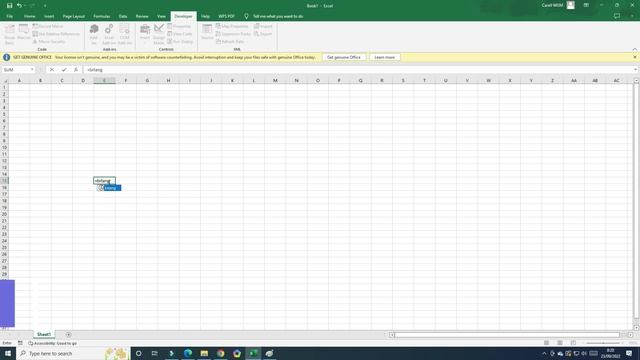Open the Customize Quick Access Toolbar dropdown

coord(45,6)
